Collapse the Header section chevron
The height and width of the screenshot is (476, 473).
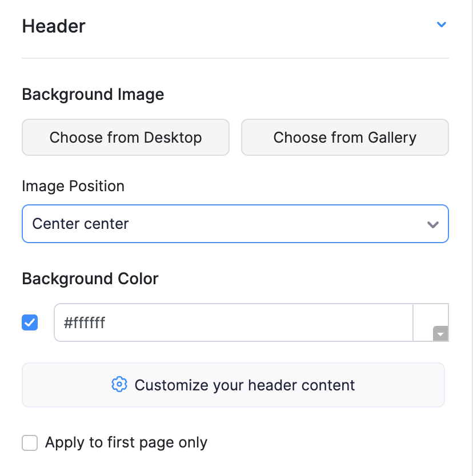pos(441,25)
